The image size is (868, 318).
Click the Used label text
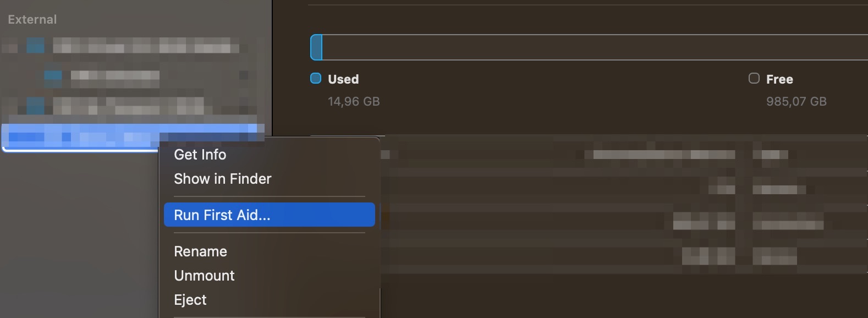tap(343, 79)
